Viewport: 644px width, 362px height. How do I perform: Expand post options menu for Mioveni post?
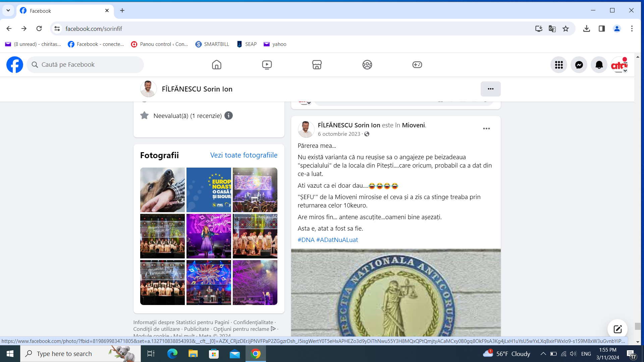[486, 129]
